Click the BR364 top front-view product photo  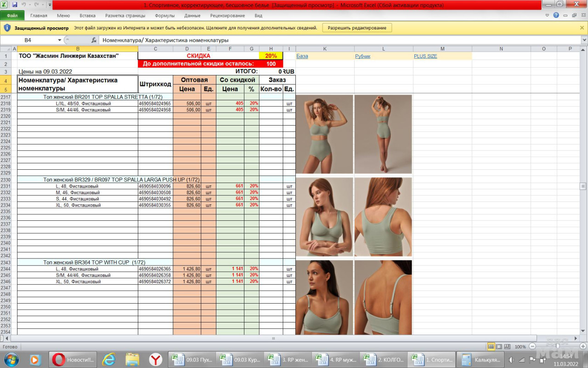324,297
